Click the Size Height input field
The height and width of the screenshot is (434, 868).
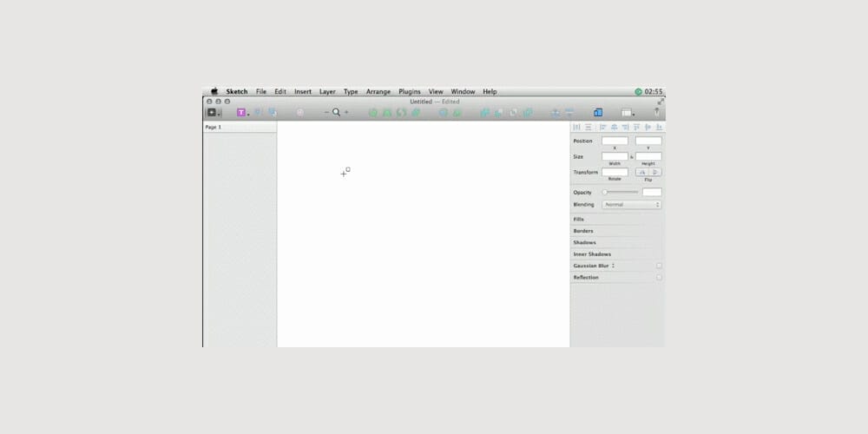[x=648, y=156]
